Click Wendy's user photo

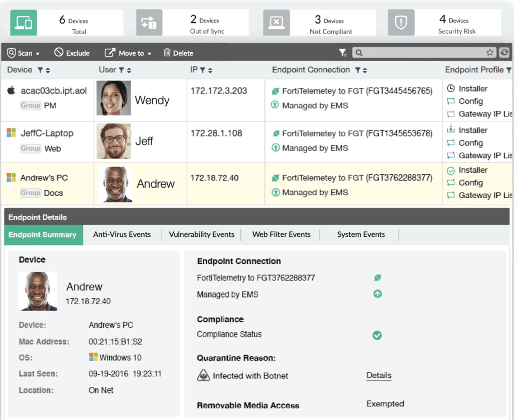coord(114,98)
